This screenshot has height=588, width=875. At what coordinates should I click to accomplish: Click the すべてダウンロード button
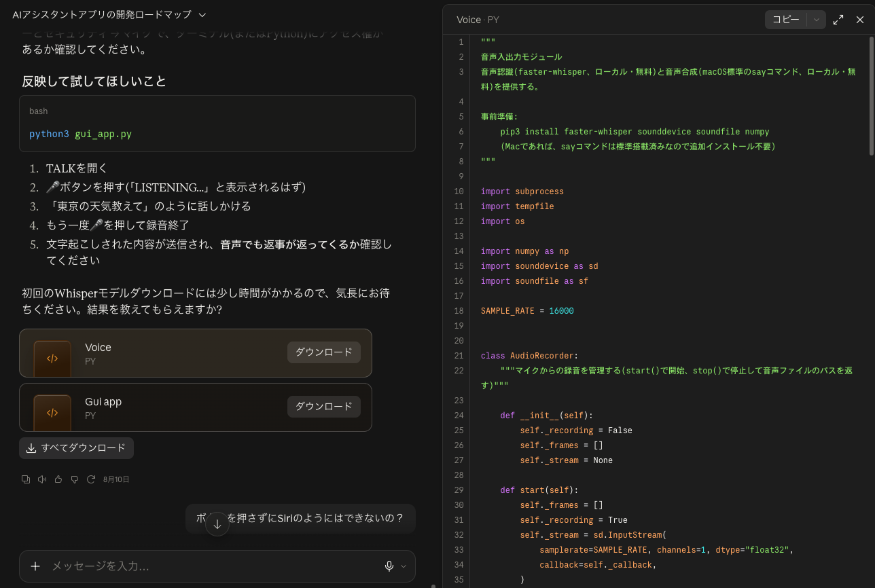click(76, 448)
